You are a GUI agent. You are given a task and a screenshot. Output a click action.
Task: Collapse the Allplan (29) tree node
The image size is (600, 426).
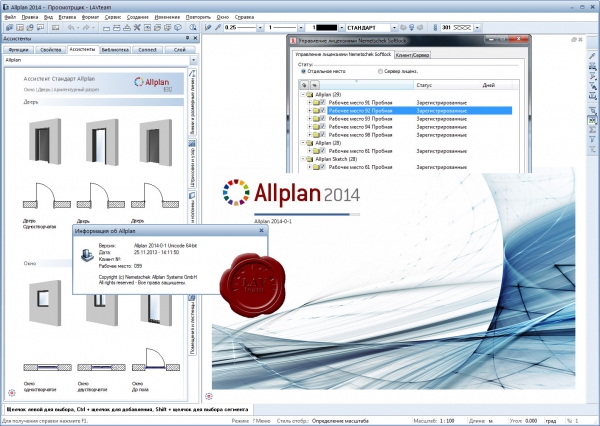303,94
